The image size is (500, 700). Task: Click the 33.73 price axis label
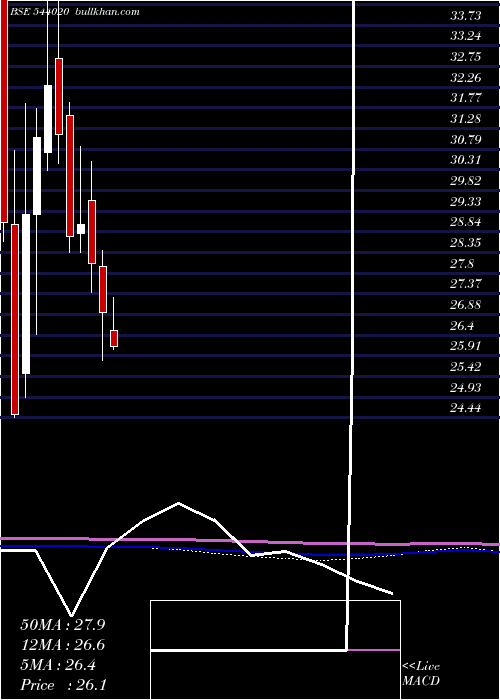(466, 16)
